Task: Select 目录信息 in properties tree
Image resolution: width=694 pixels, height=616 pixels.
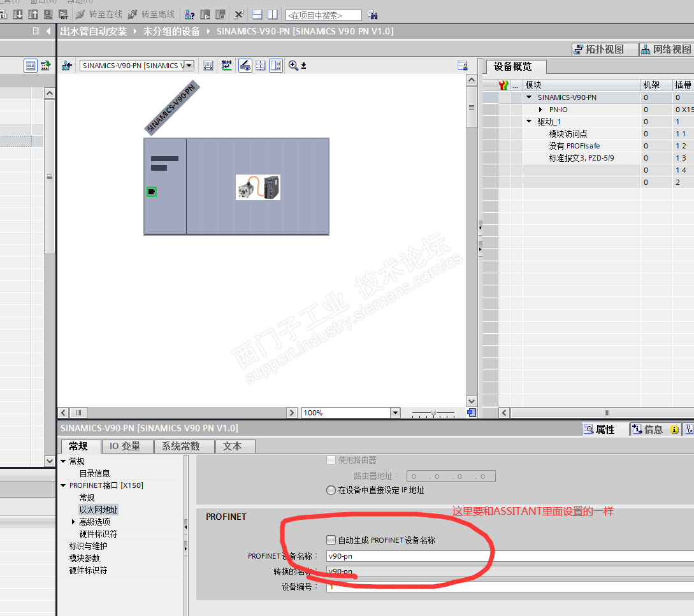Action: click(95, 473)
